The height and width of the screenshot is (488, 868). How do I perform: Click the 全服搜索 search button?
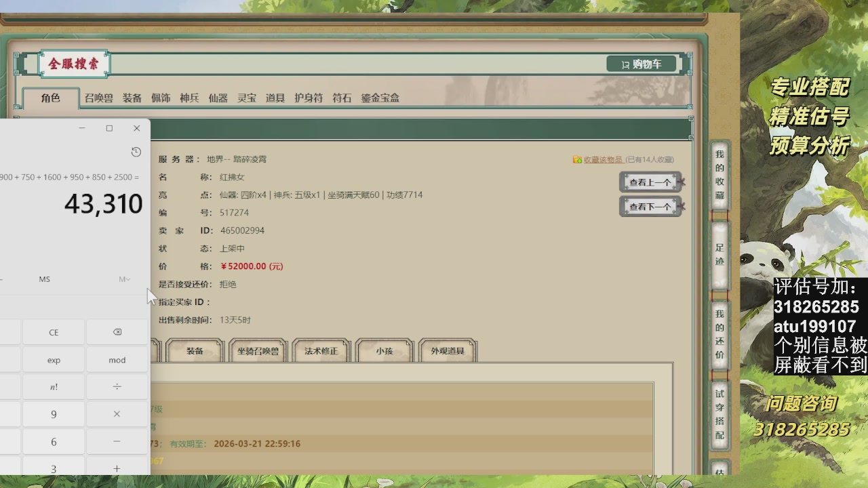(x=74, y=64)
